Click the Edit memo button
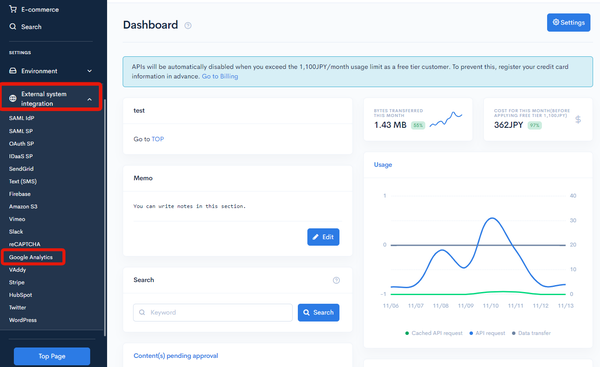This screenshot has width=600, height=367. click(323, 237)
